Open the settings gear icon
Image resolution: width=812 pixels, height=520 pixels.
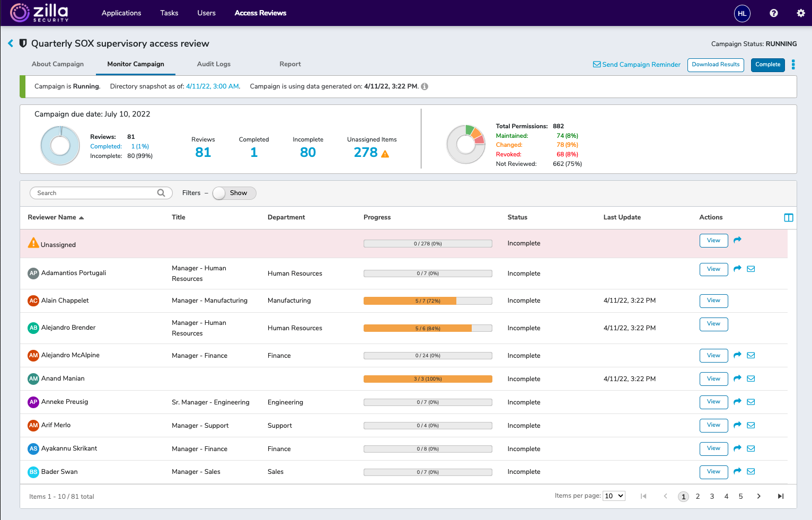pyautogui.click(x=801, y=13)
